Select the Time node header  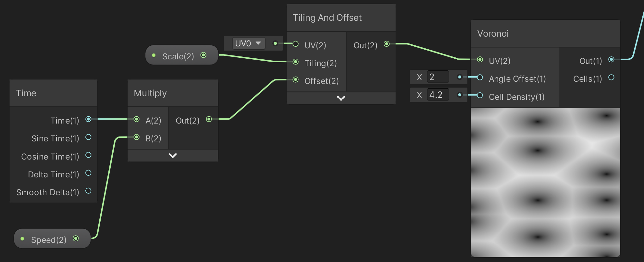click(x=54, y=93)
